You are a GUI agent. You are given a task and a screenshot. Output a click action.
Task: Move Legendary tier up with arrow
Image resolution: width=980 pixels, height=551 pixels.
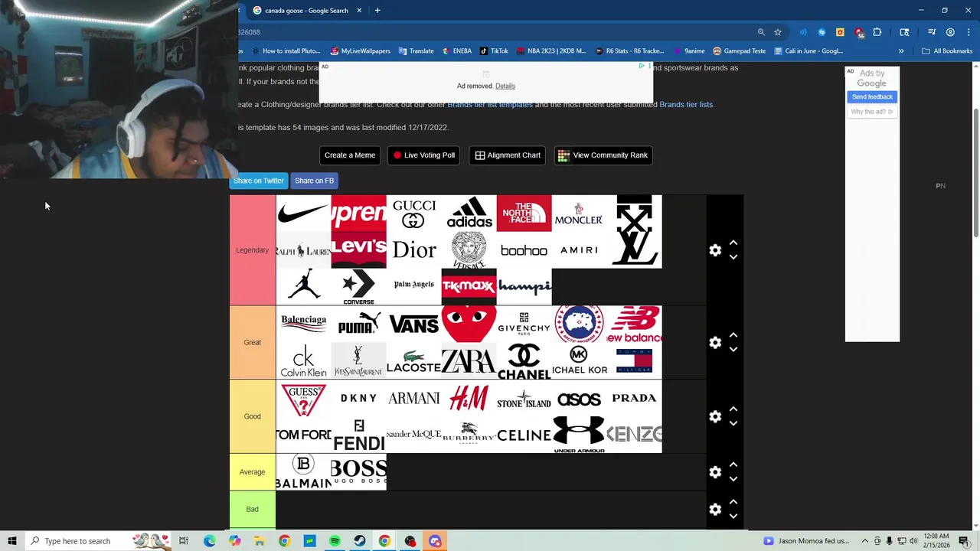[733, 243]
